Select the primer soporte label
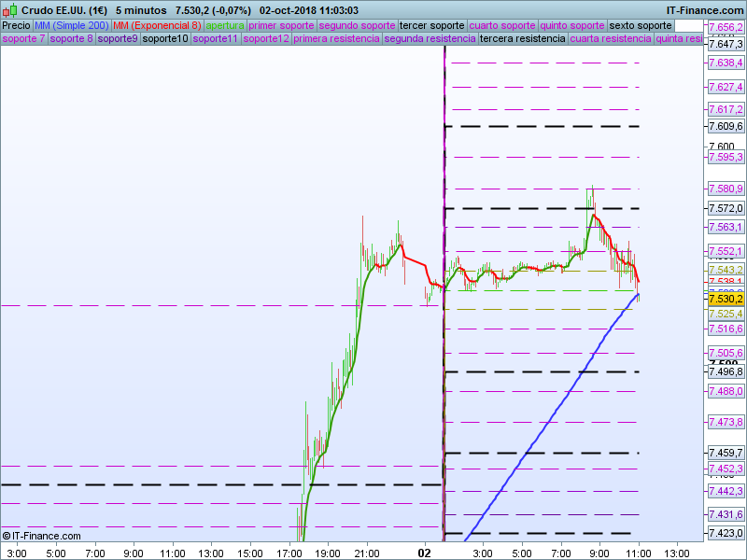 (x=281, y=26)
